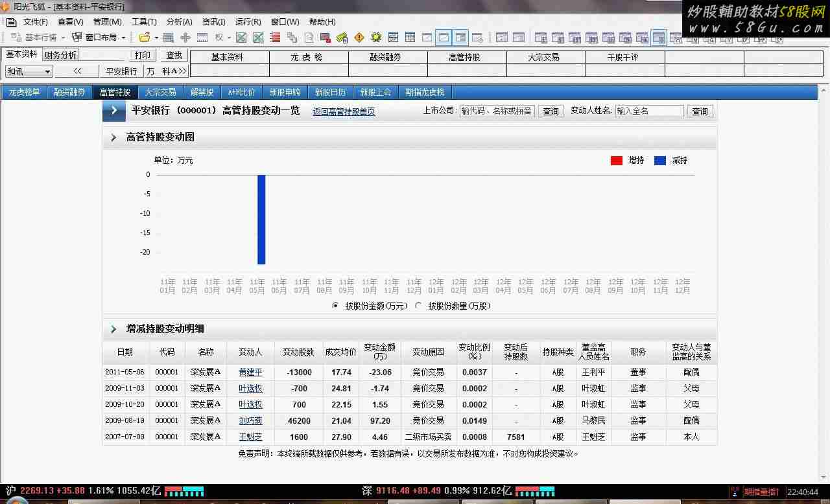Open 叶选权 link in the 2009-11-03 row
Screen dimensions: 830x504
[250, 389]
